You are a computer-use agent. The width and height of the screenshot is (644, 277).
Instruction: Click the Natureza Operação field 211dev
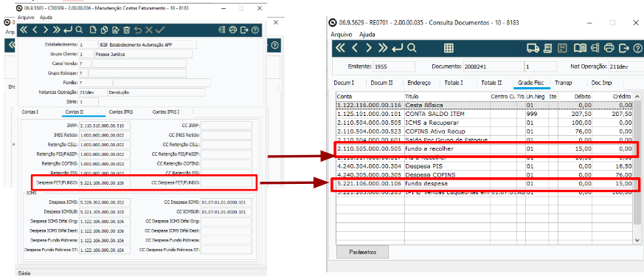click(x=93, y=92)
